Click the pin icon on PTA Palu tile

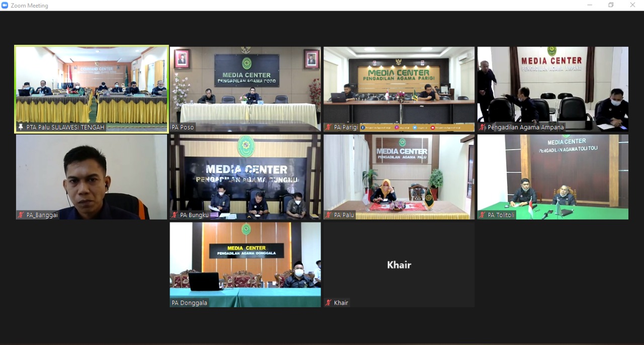21,127
